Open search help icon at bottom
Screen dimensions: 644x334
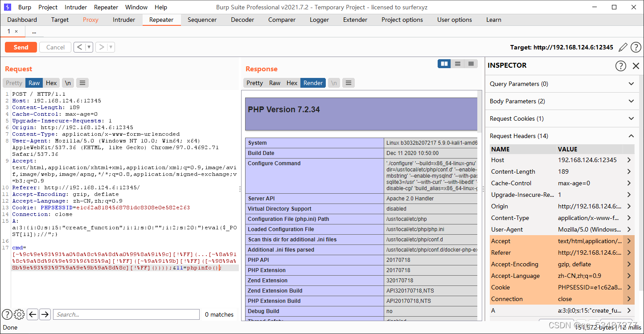(x=7, y=314)
